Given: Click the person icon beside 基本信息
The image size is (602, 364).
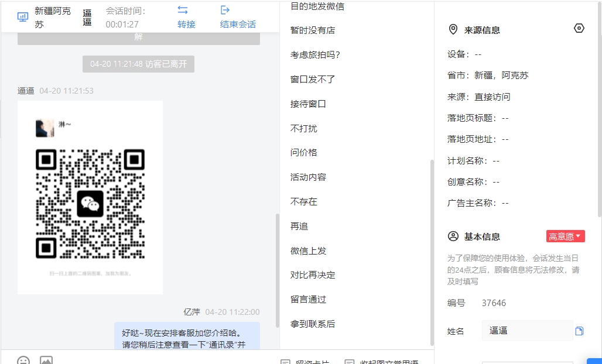Looking at the screenshot, I should point(453,236).
